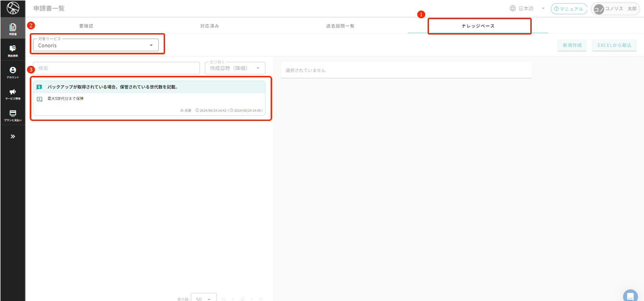Switch to the 要確認 tab

[86, 26]
